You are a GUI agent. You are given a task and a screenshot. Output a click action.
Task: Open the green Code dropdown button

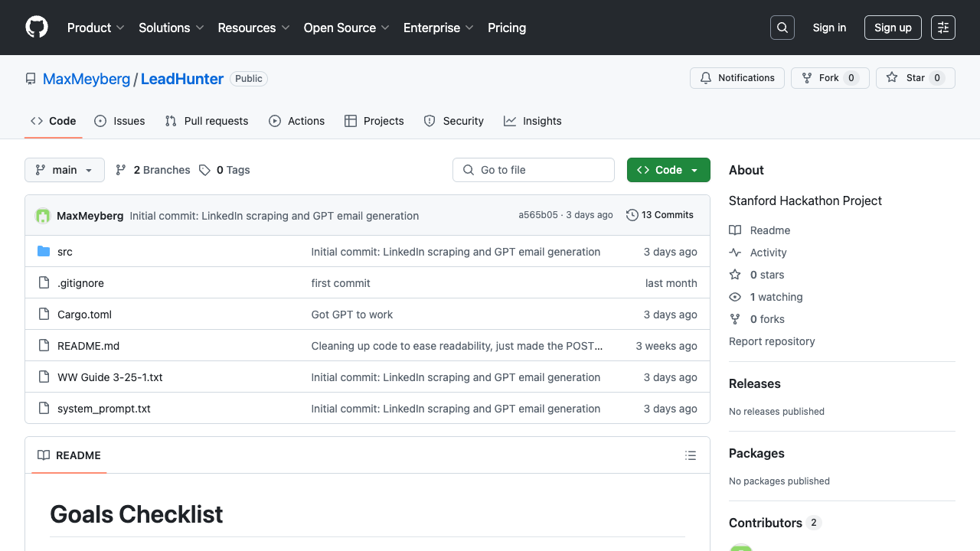click(x=668, y=170)
